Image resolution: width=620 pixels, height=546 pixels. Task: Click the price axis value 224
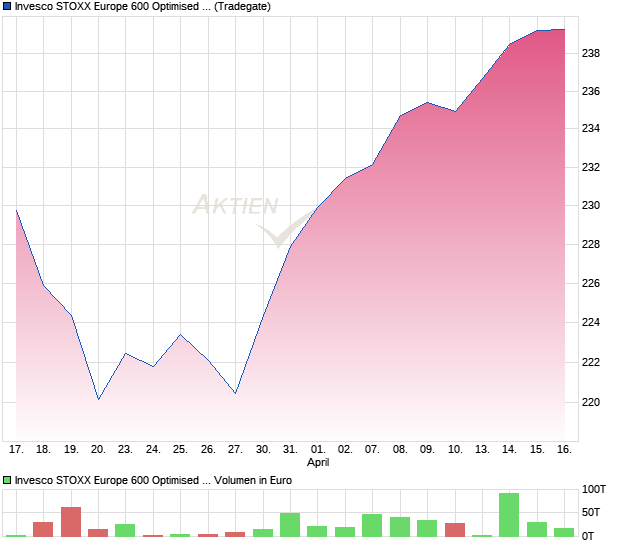(x=591, y=322)
